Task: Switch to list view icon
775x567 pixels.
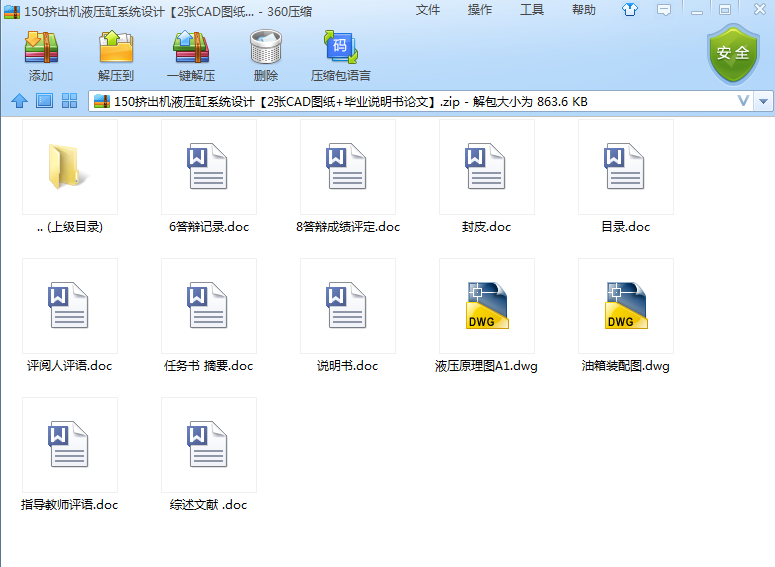Action: 44,101
